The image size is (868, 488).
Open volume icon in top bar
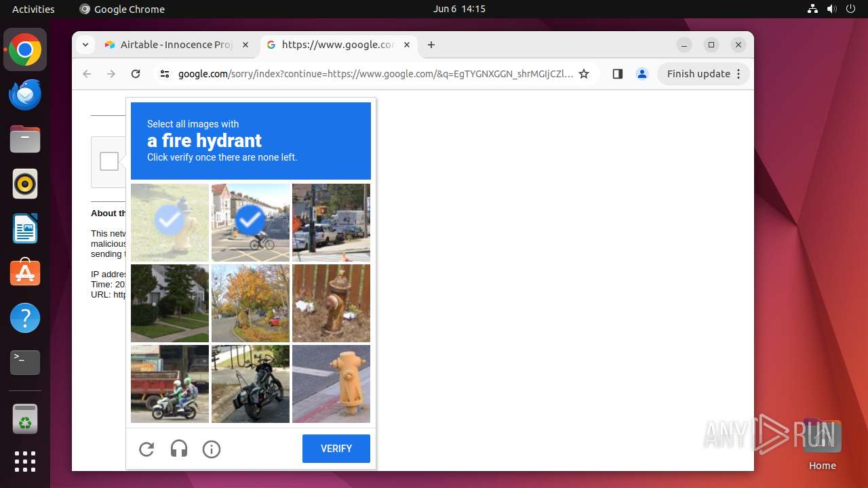click(x=831, y=9)
